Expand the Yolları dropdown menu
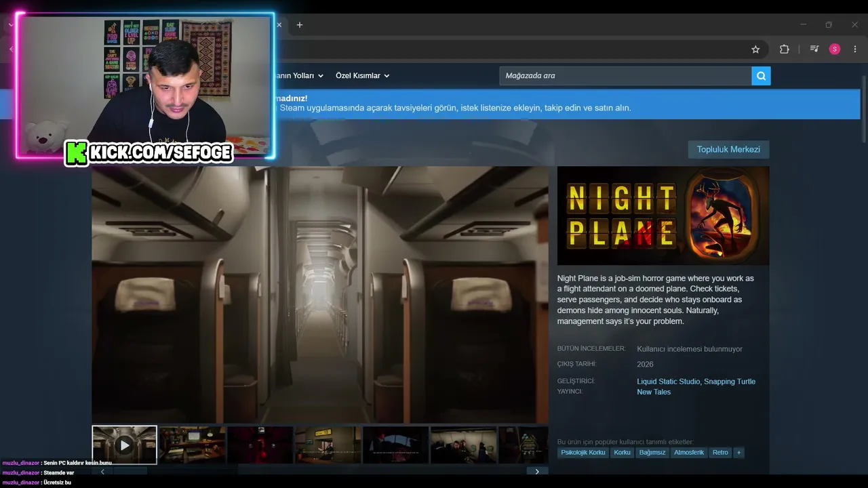This screenshot has height=488, width=868. 299,76
